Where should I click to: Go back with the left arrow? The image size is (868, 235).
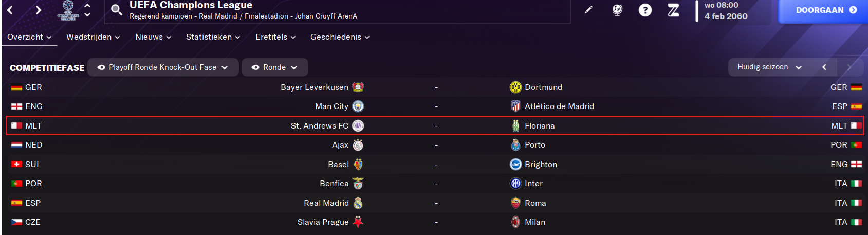10,10
